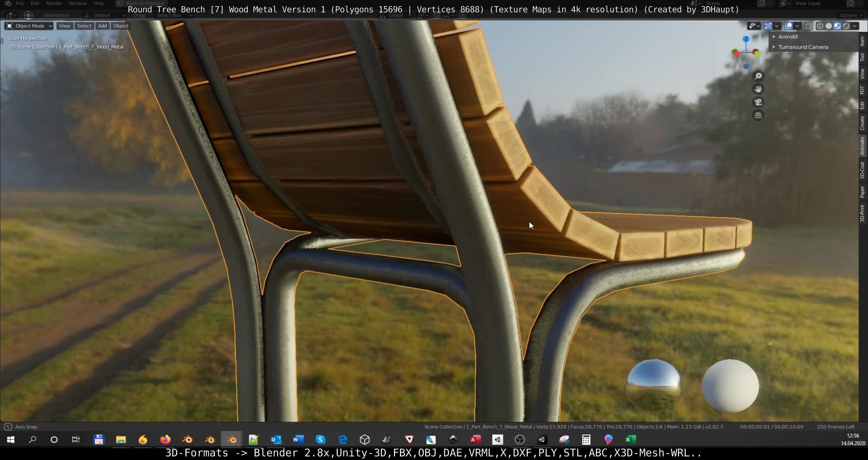Toggle show gizmos button
The height and width of the screenshot is (460, 868).
(x=768, y=26)
